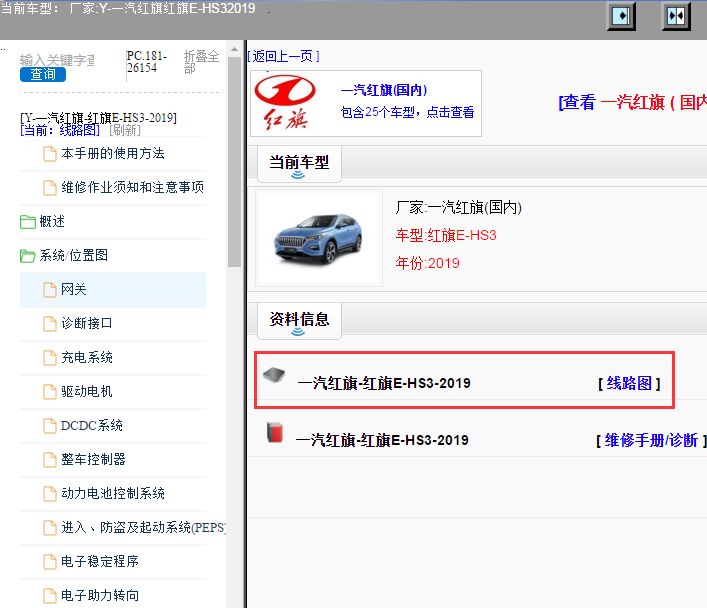Click page icon next to 维修作业须知和注意事项
The height and width of the screenshot is (608, 707).
coord(50,188)
